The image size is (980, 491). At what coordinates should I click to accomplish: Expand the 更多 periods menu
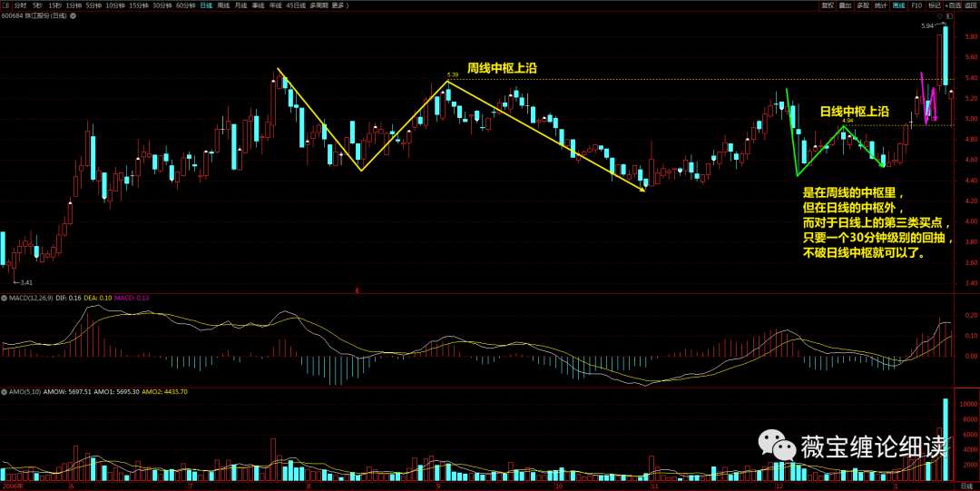click(x=340, y=5)
